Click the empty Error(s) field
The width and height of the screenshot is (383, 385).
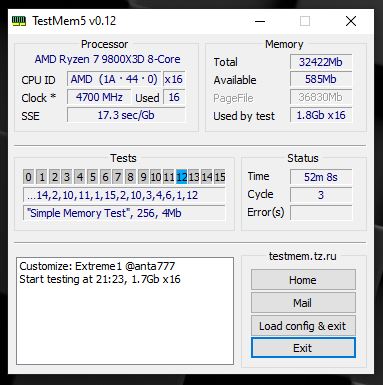click(321, 213)
